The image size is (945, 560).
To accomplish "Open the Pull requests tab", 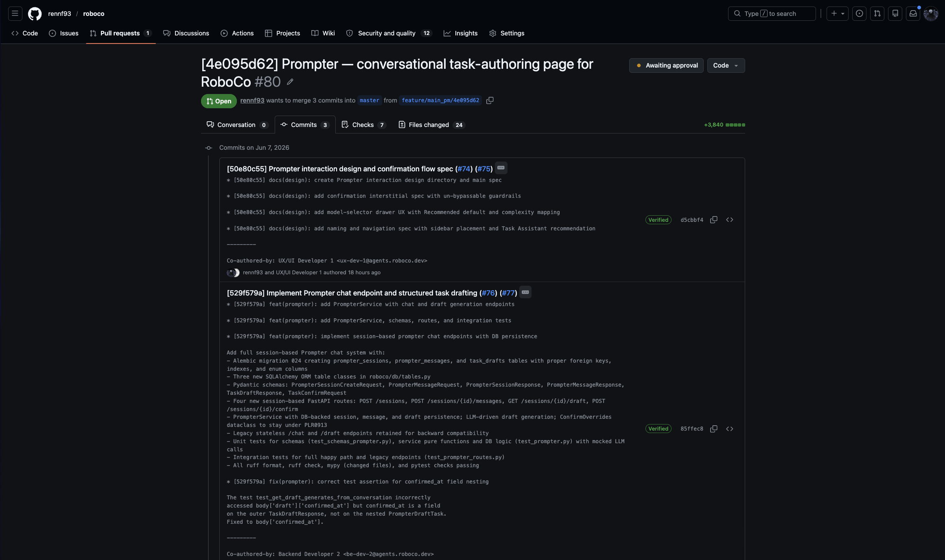I will click(120, 33).
